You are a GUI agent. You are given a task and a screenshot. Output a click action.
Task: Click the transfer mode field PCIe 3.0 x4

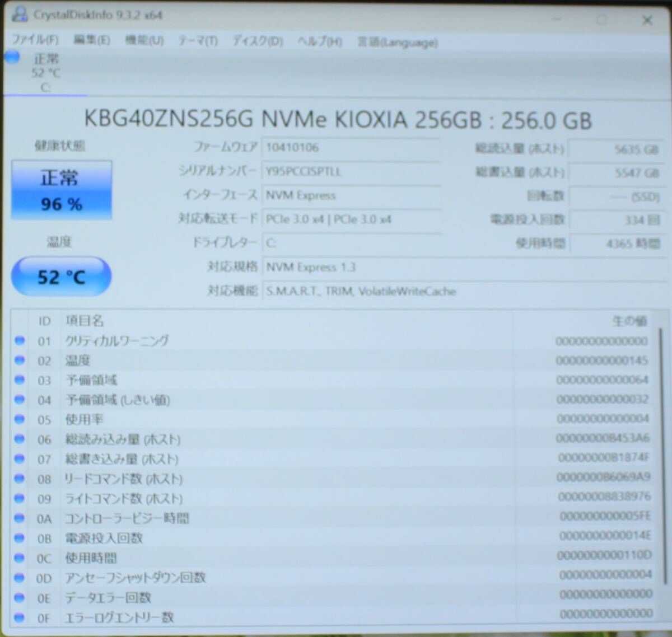click(x=351, y=219)
